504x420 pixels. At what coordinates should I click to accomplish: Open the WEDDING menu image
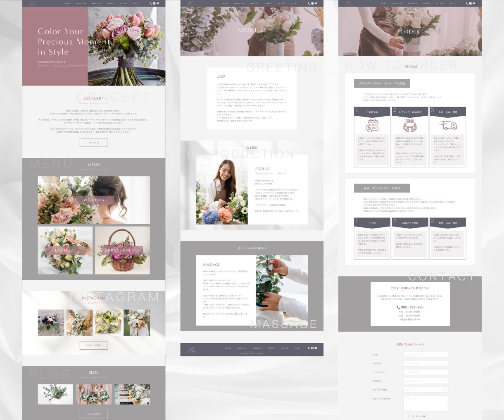[94, 200]
